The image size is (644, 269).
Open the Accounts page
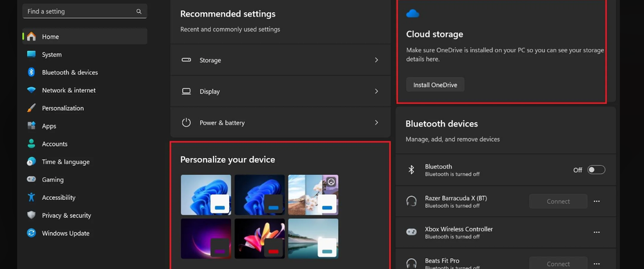click(85, 144)
